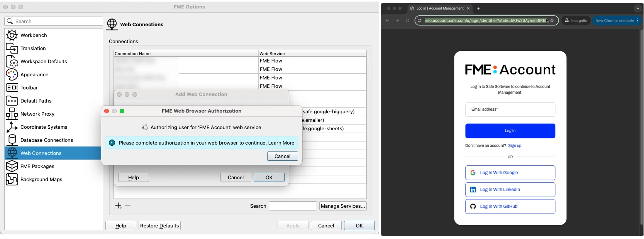Click Help in Add Web Connection dialog
This screenshot has width=644, height=239.
(134, 177)
